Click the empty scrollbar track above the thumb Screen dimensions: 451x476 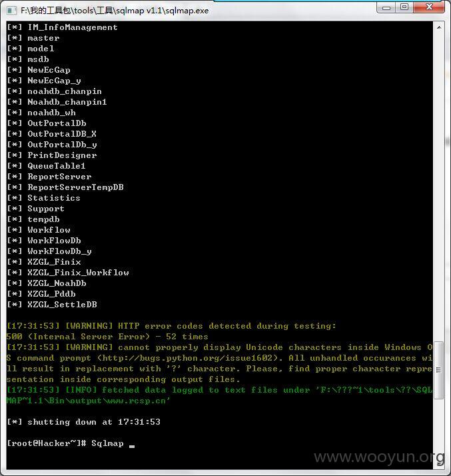click(x=439, y=187)
